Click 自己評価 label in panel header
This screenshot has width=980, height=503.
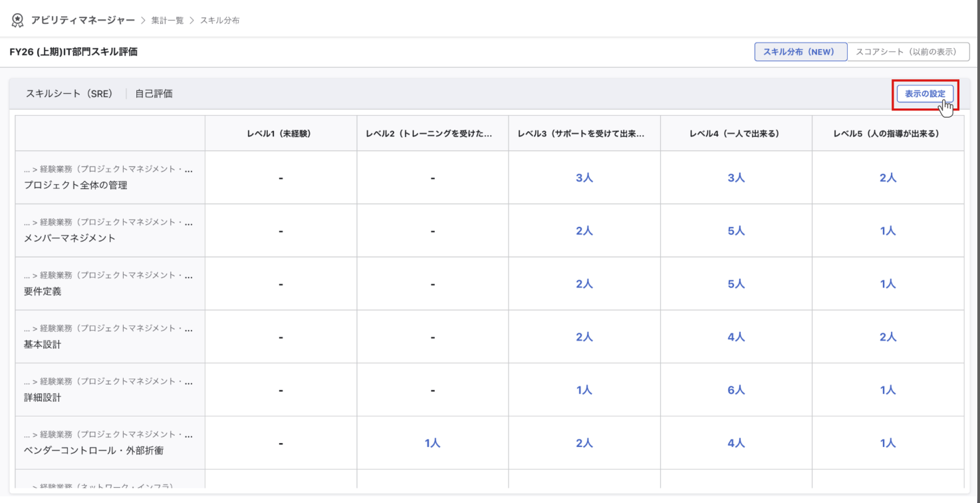(154, 94)
